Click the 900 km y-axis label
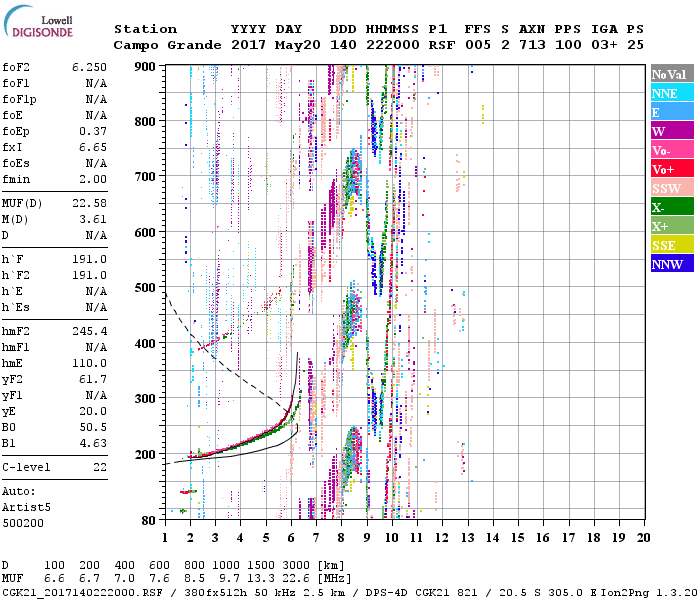700x600 pixels. pyautogui.click(x=145, y=67)
